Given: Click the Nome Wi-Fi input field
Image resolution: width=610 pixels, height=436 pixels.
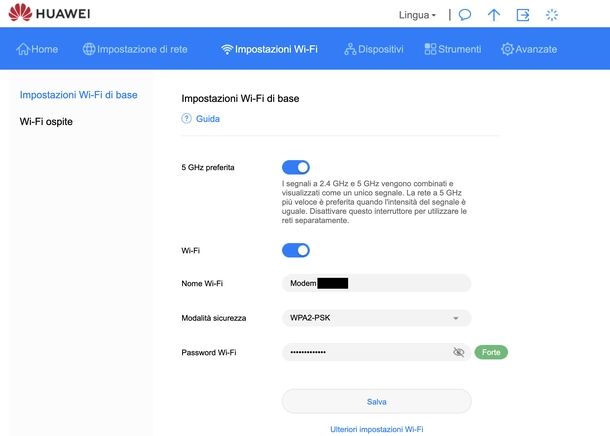Looking at the screenshot, I should (x=376, y=283).
